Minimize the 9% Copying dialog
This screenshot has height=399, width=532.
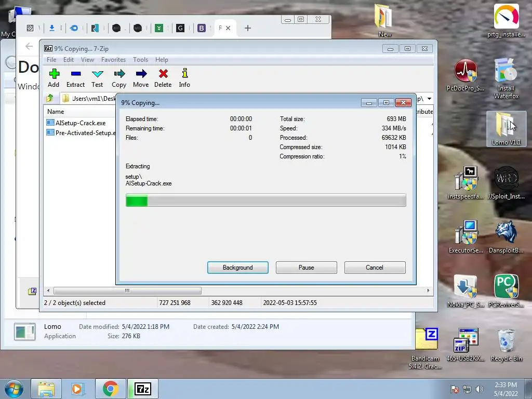click(x=369, y=103)
